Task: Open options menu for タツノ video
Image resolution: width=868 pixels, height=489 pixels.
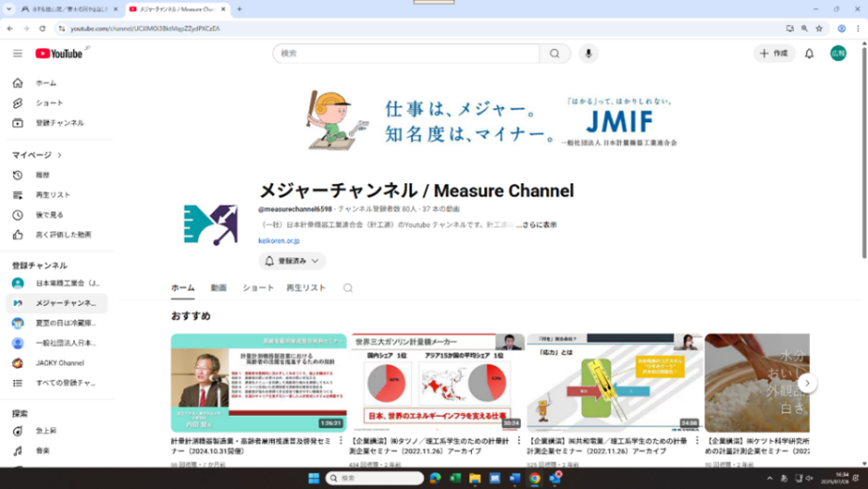Action: pyautogui.click(x=518, y=441)
